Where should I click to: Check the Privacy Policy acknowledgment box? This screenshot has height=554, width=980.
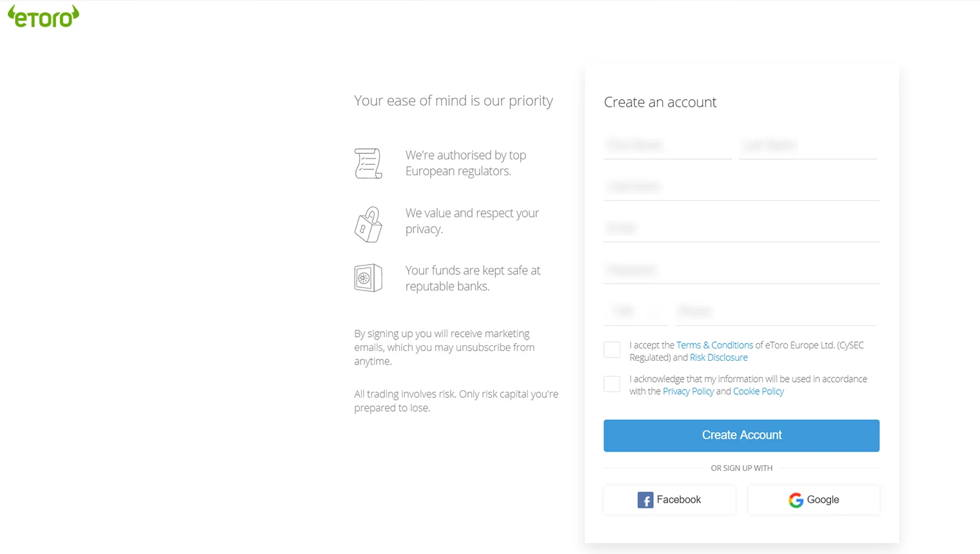(x=611, y=383)
